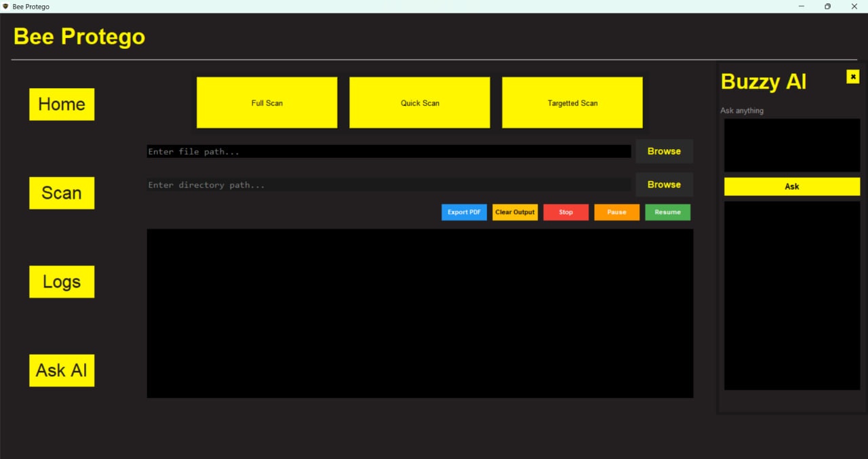Click the Buzzy AI question text box
Image resolution: width=868 pixels, height=459 pixels.
[791, 144]
